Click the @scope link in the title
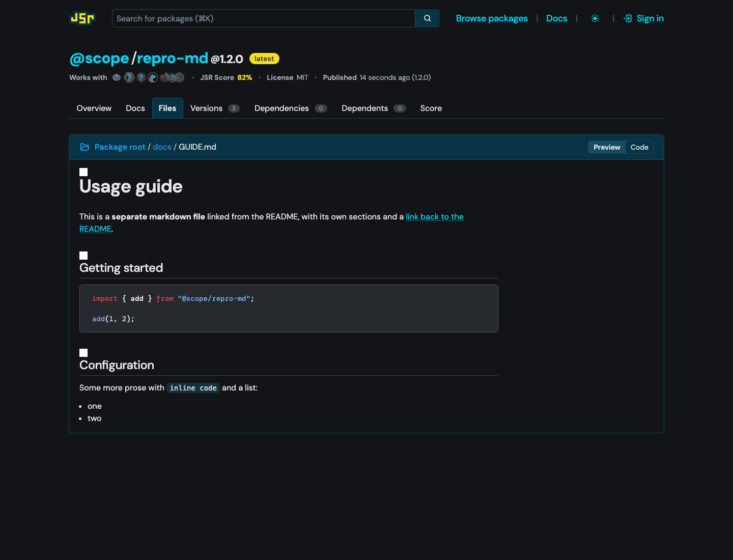 (x=99, y=58)
